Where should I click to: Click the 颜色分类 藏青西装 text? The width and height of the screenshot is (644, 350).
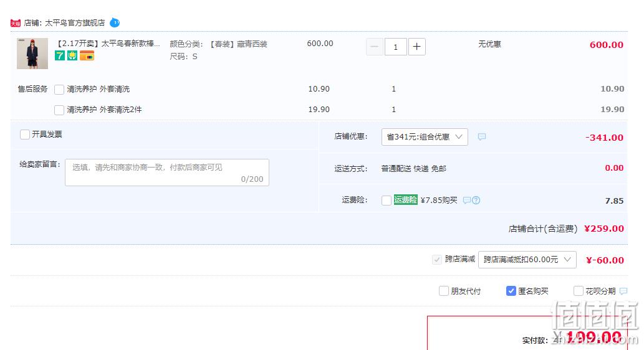click(218, 44)
